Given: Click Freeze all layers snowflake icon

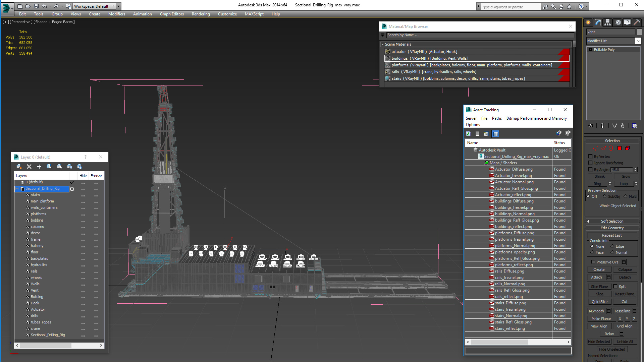Looking at the screenshot, I should 79,167.
